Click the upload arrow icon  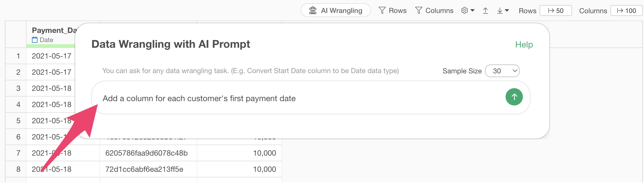click(x=485, y=11)
